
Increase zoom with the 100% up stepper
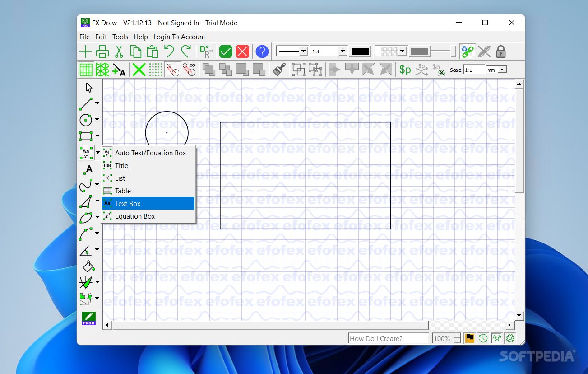[457, 336]
